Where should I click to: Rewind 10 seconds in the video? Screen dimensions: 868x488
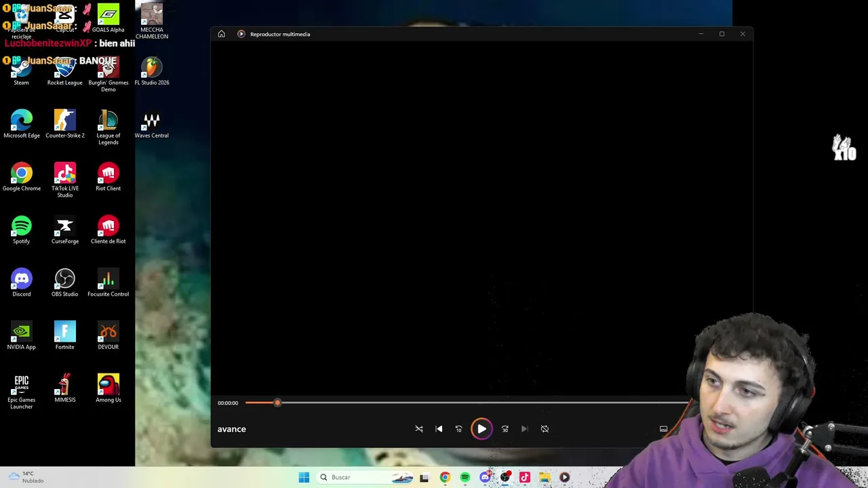click(x=458, y=429)
